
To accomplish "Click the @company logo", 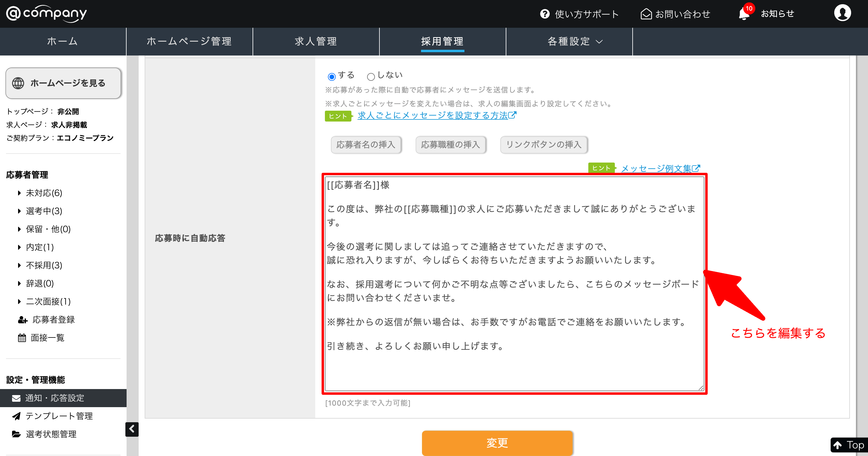I will point(46,14).
